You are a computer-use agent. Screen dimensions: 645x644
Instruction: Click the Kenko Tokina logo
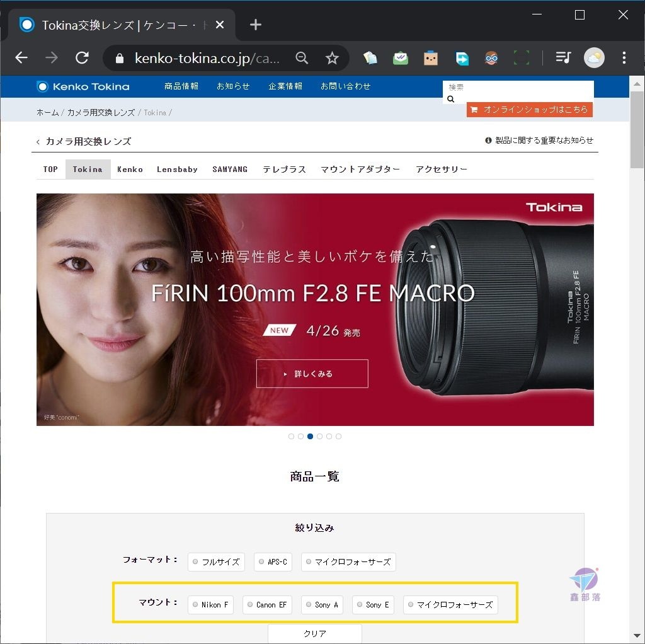83,86
